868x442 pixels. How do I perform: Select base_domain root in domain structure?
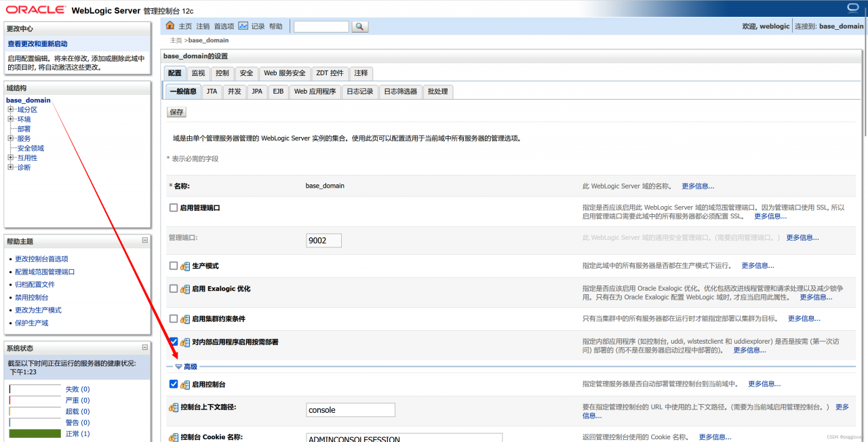(28, 100)
